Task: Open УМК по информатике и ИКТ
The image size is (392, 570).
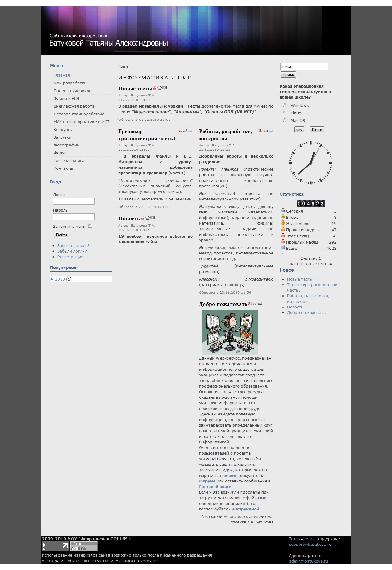Action: click(x=81, y=122)
